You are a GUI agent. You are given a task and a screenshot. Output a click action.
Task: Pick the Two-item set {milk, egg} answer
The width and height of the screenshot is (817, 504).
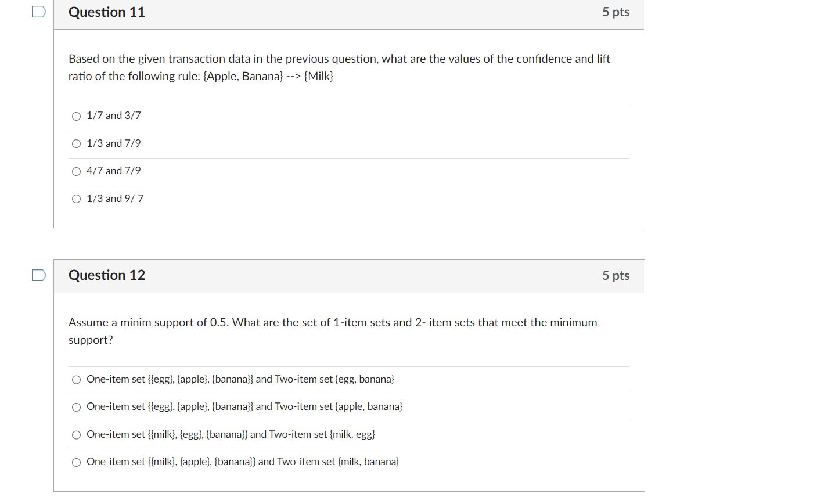click(76, 434)
